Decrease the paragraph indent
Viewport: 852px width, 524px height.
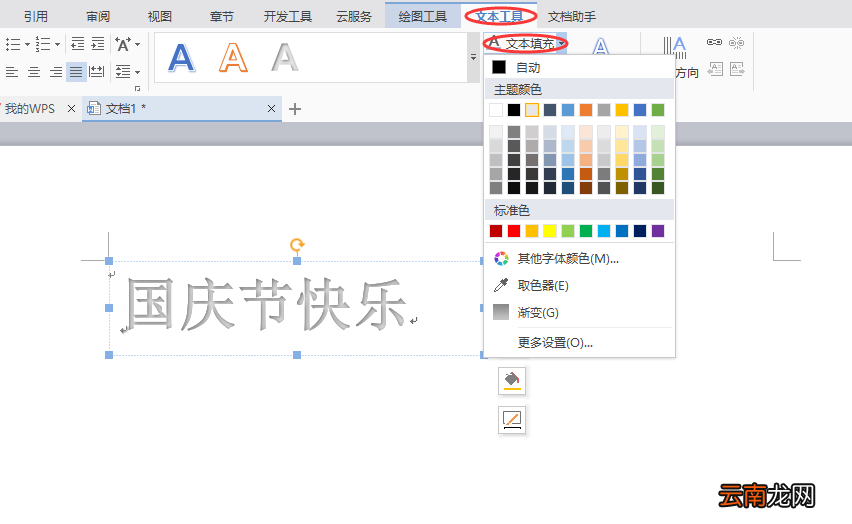point(78,43)
